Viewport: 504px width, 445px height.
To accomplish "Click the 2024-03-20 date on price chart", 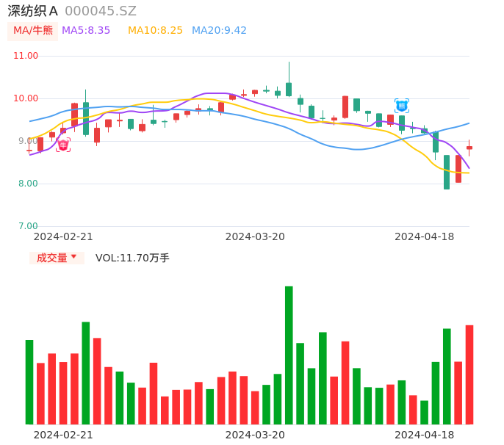I will pos(255,236).
